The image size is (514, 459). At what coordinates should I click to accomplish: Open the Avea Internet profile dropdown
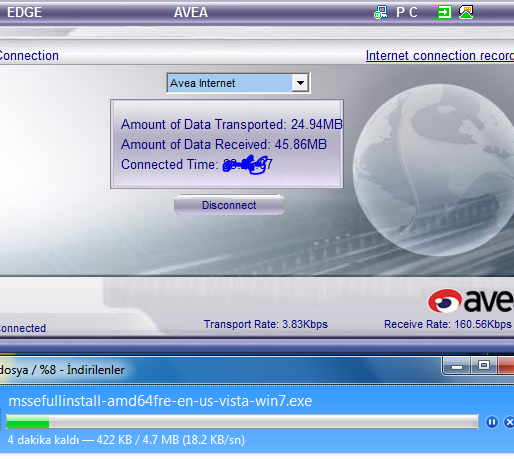tap(238, 83)
